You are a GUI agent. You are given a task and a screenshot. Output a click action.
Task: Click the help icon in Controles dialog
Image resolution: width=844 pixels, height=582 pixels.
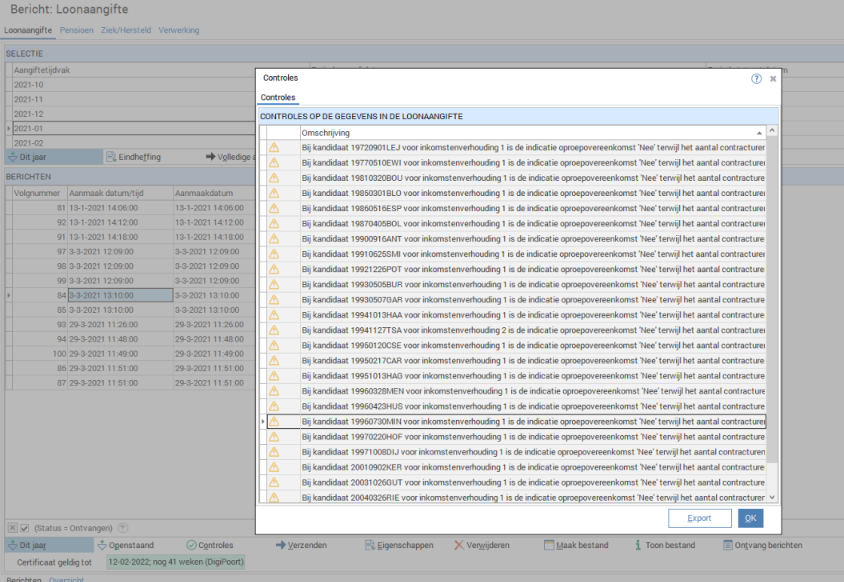(756, 77)
